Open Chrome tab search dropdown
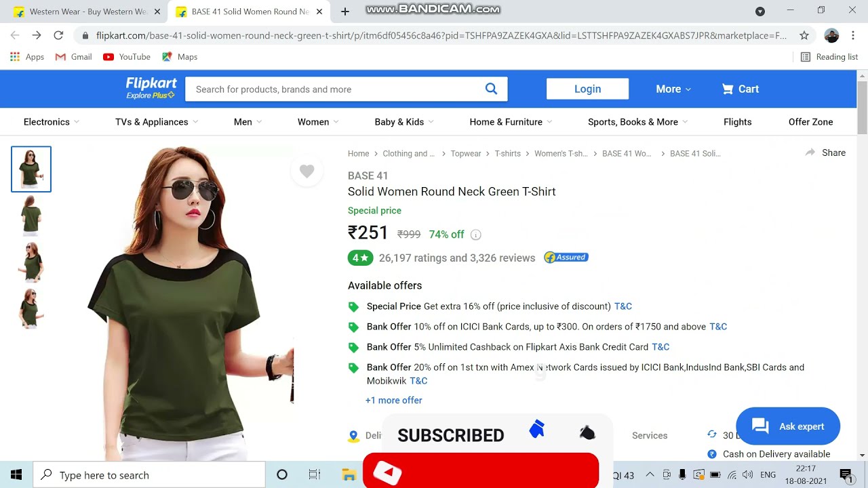This screenshot has width=868, height=488. coord(760,12)
